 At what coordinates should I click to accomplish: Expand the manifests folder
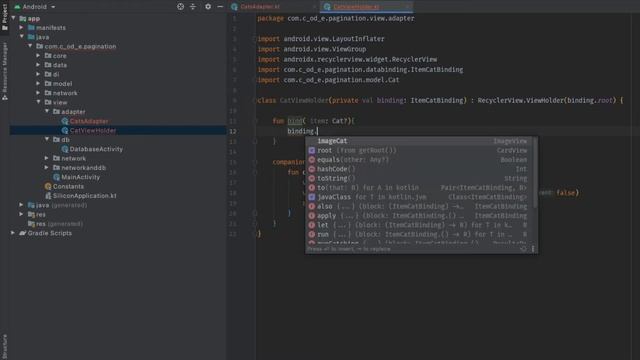(x=22, y=27)
